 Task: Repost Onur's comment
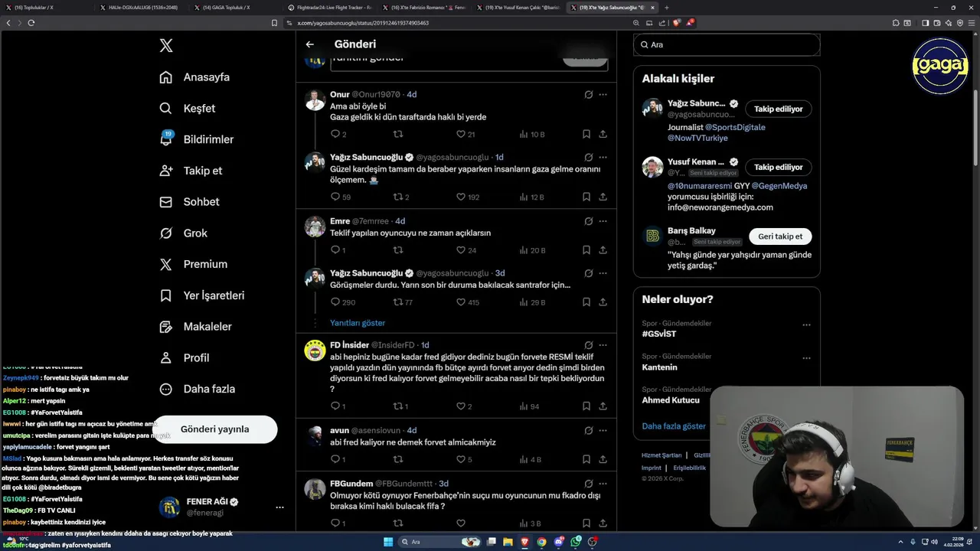pyautogui.click(x=398, y=134)
